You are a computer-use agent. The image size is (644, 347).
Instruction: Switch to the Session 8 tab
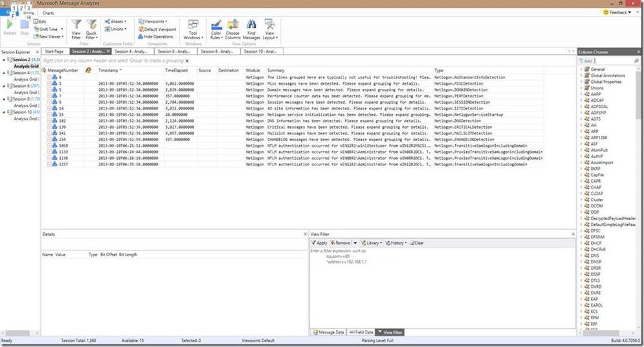pyautogui.click(x=217, y=52)
